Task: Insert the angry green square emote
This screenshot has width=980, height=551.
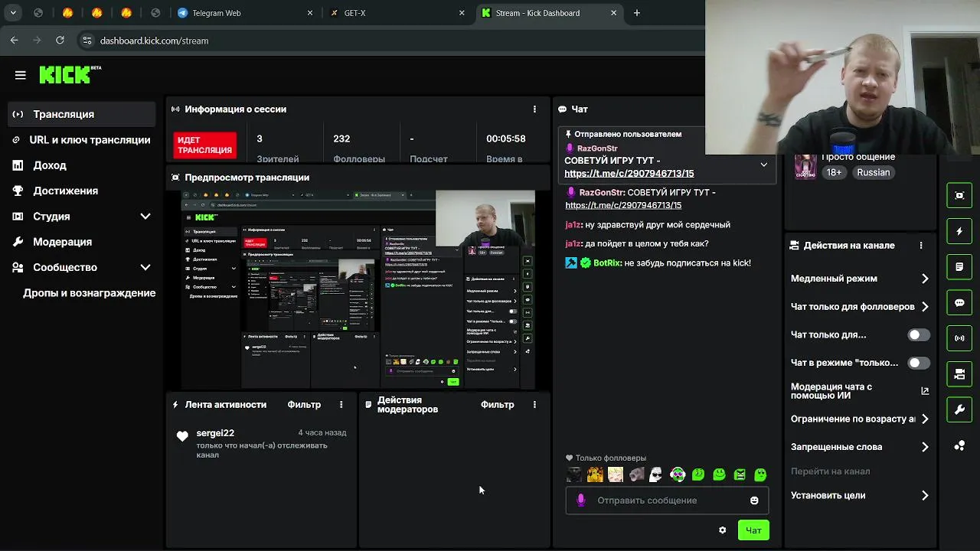Action: [740, 474]
